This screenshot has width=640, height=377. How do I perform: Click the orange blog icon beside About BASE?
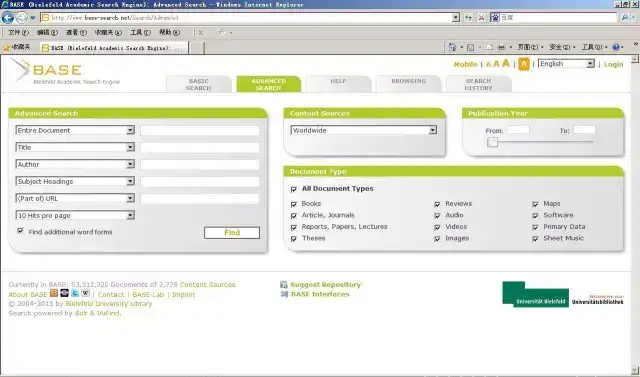pyautogui.click(x=54, y=293)
